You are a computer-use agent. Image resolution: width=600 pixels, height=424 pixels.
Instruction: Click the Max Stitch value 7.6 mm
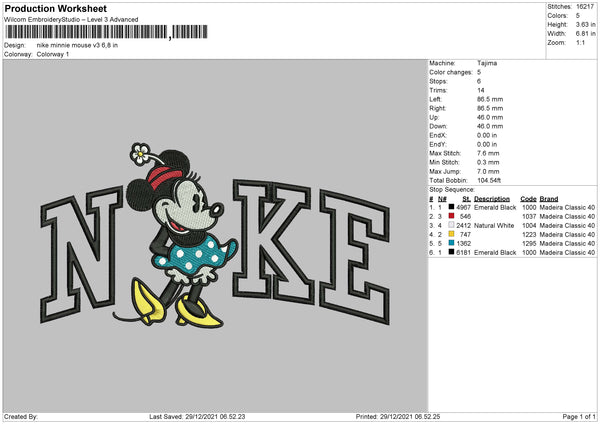coord(488,153)
